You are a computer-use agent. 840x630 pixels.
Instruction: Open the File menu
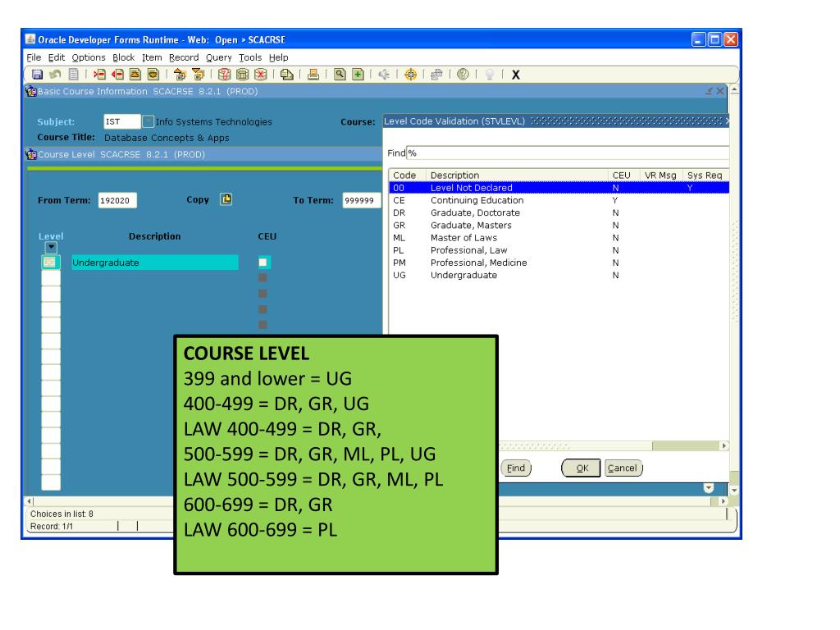tap(33, 57)
